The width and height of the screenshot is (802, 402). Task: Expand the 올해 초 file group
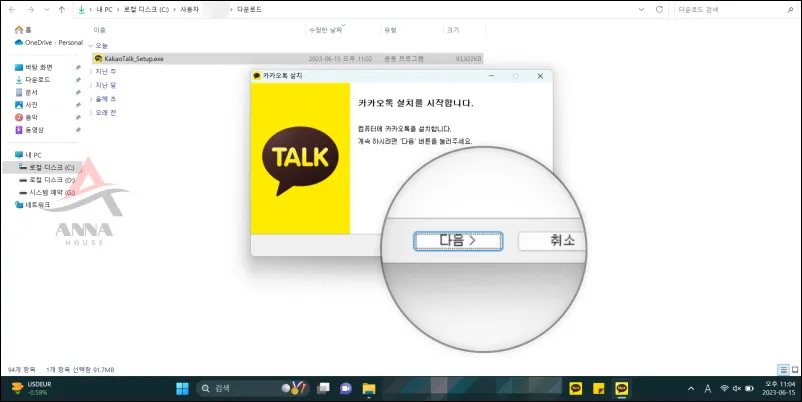point(91,99)
